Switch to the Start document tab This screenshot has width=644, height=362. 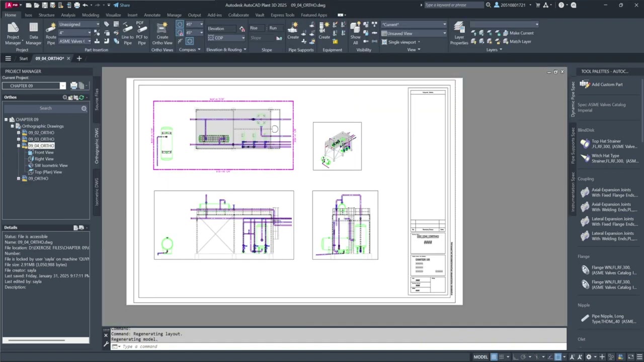[23, 58]
